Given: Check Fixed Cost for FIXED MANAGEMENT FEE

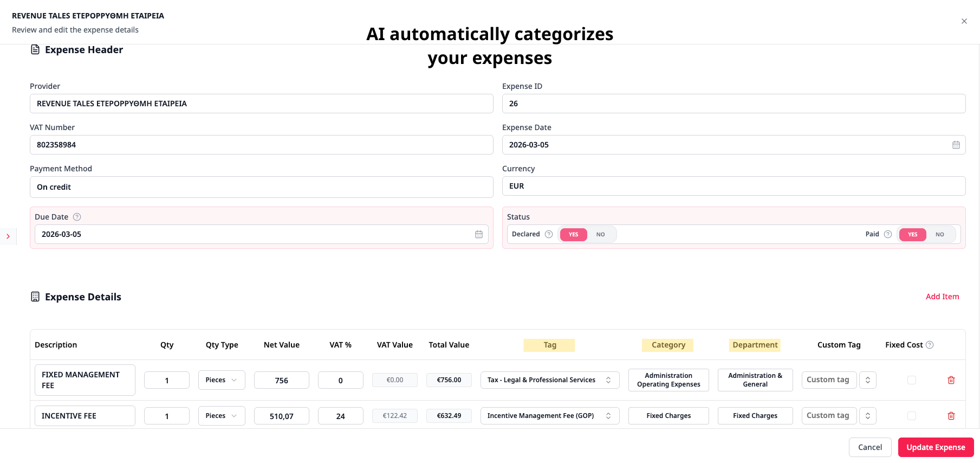Looking at the screenshot, I should point(911,380).
